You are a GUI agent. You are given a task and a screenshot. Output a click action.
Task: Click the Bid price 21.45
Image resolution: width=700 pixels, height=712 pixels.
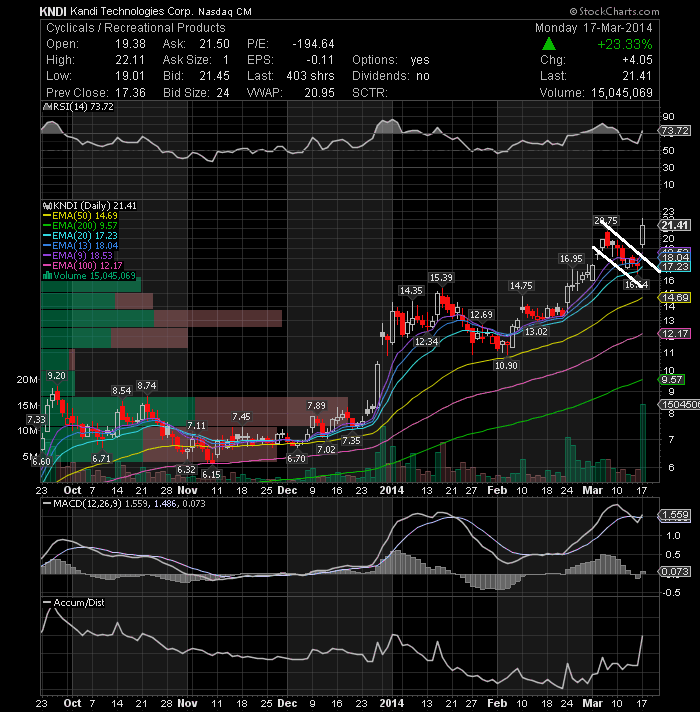click(214, 76)
